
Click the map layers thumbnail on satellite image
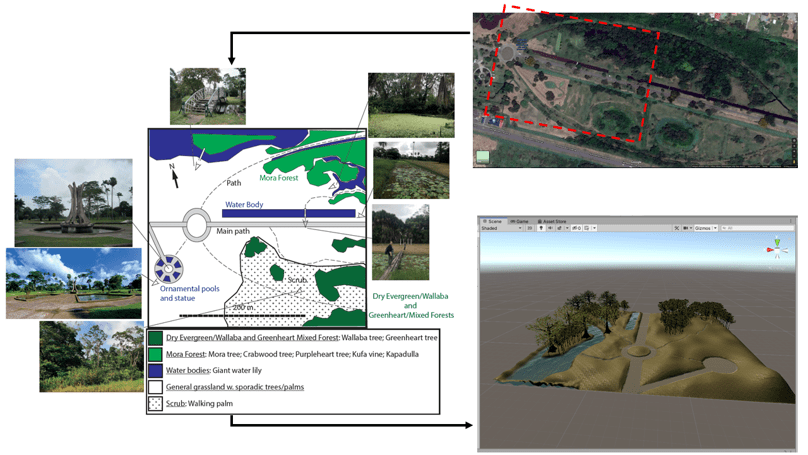pyautogui.click(x=482, y=157)
